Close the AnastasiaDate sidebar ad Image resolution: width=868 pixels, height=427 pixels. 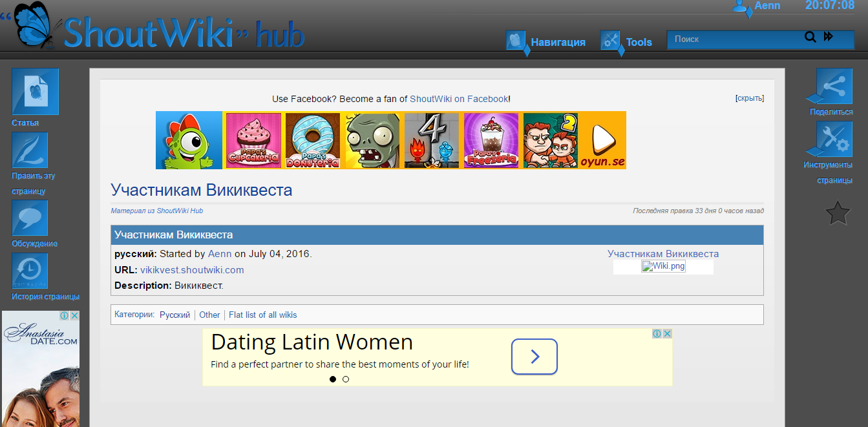[74, 316]
